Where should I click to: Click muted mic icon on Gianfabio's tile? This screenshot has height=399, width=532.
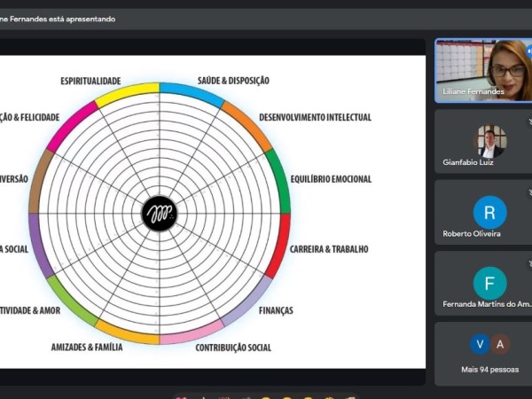(x=529, y=121)
